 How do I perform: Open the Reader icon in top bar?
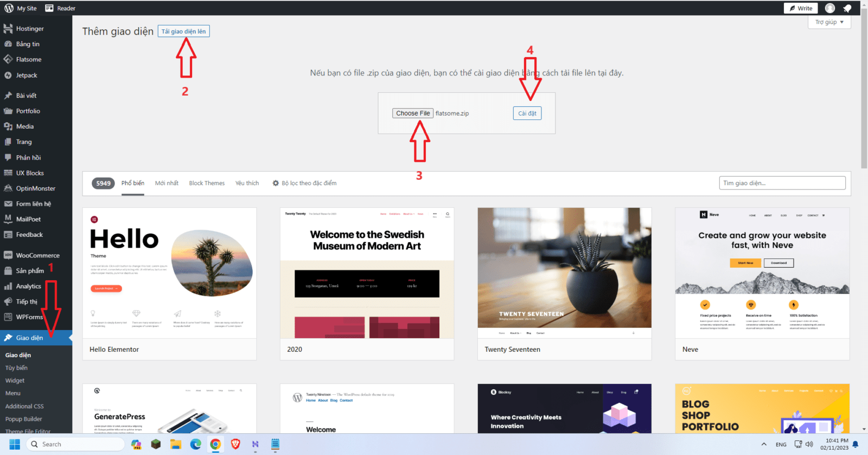[x=49, y=8]
